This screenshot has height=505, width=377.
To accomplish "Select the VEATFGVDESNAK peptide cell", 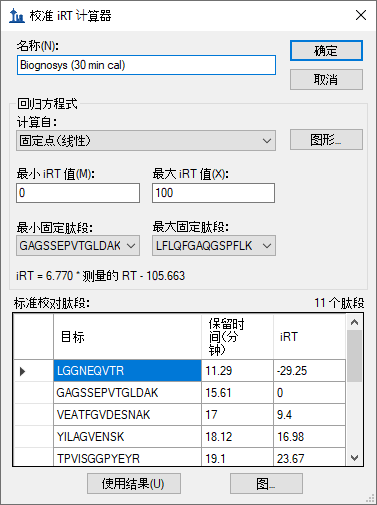I will click(127, 415).
